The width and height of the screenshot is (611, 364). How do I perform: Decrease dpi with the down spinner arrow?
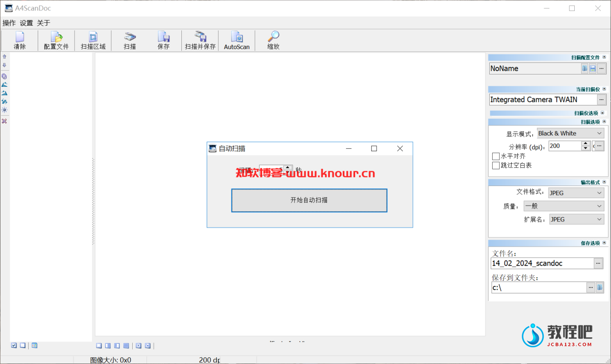click(x=586, y=148)
